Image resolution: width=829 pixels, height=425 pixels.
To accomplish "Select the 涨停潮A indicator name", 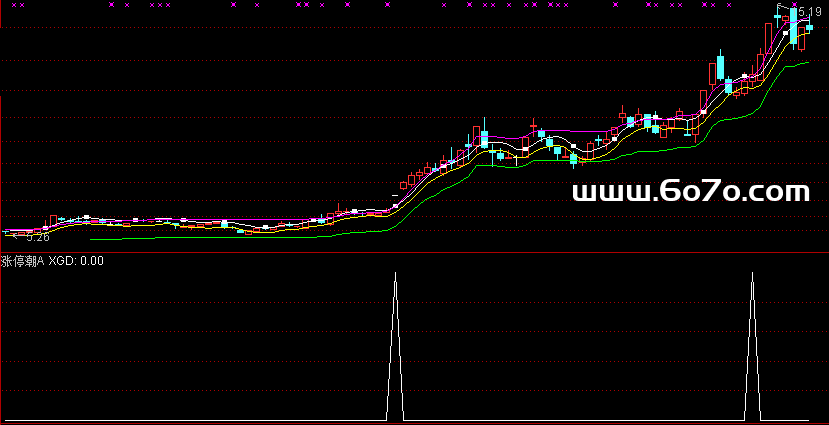I will tap(22, 261).
